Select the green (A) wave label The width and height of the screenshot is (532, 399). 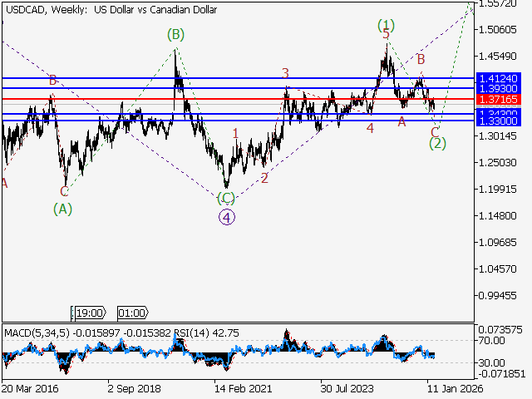click(x=63, y=209)
